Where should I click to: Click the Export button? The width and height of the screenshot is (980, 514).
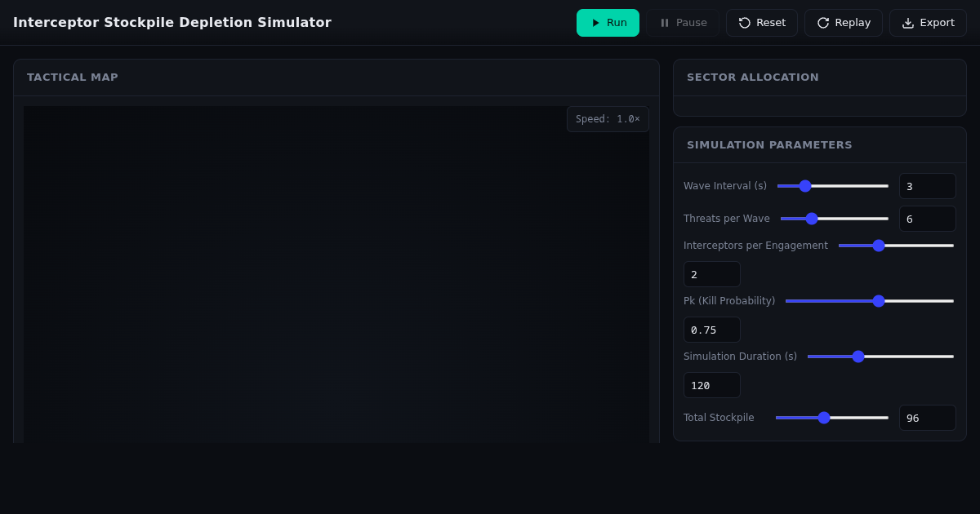pos(928,23)
